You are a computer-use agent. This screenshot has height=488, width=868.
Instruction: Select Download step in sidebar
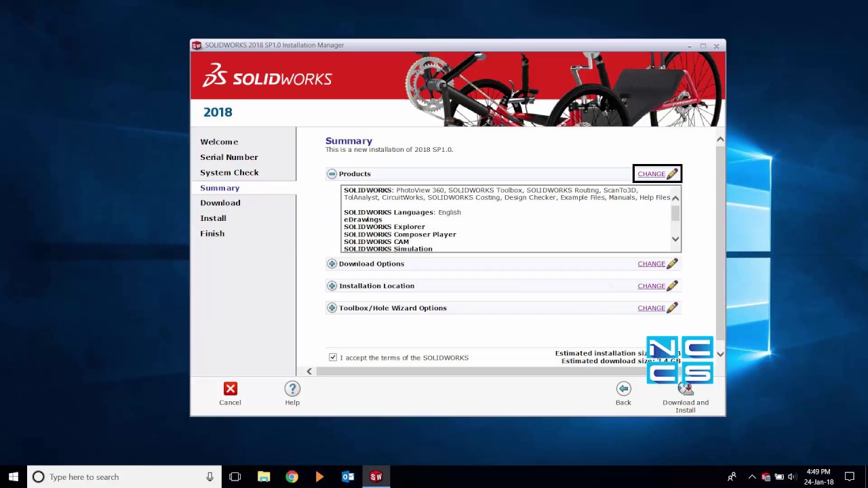coord(220,203)
